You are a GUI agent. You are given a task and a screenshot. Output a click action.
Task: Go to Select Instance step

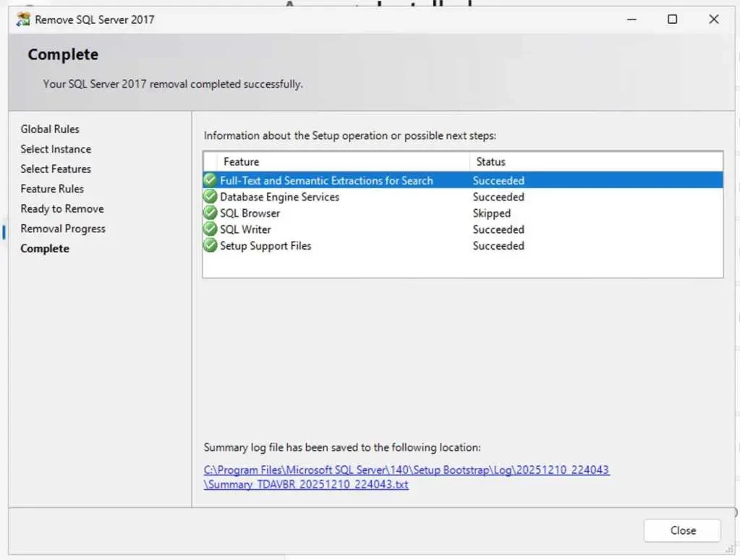click(x=56, y=149)
